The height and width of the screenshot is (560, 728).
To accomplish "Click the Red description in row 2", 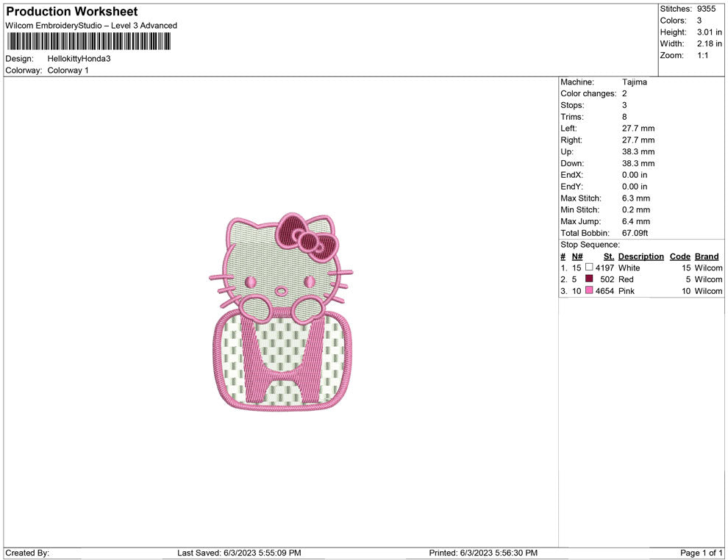I will click(626, 279).
